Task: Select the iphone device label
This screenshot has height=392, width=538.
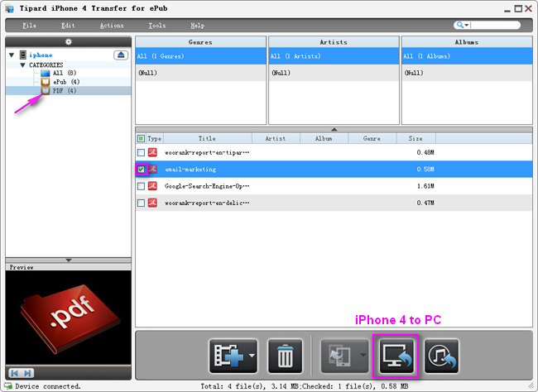Action: point(41,55)
